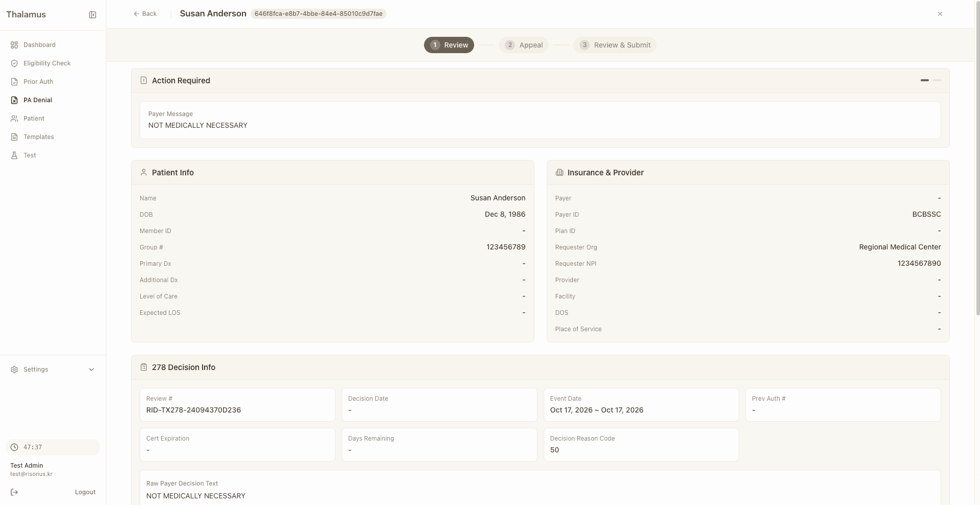Select the second Action Required page indicator
Screen dimensions: 980x505
[x=937, y=80]
